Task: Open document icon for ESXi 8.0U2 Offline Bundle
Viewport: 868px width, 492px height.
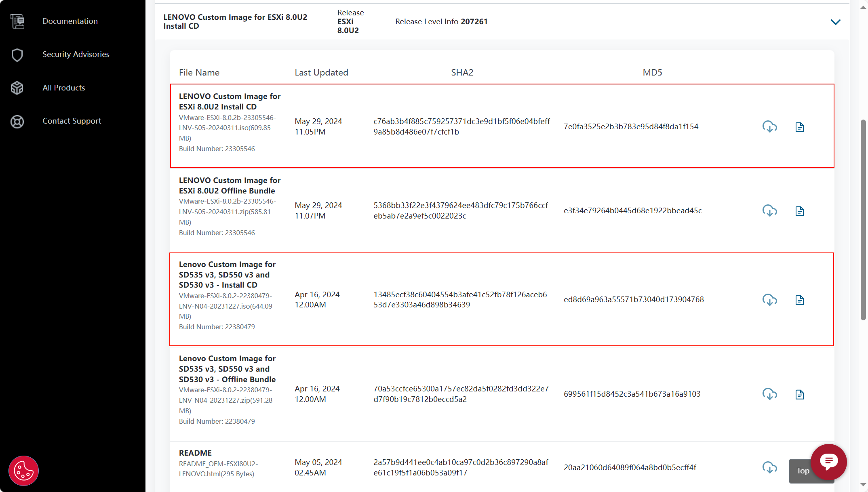Action: (x=799, y=211)
